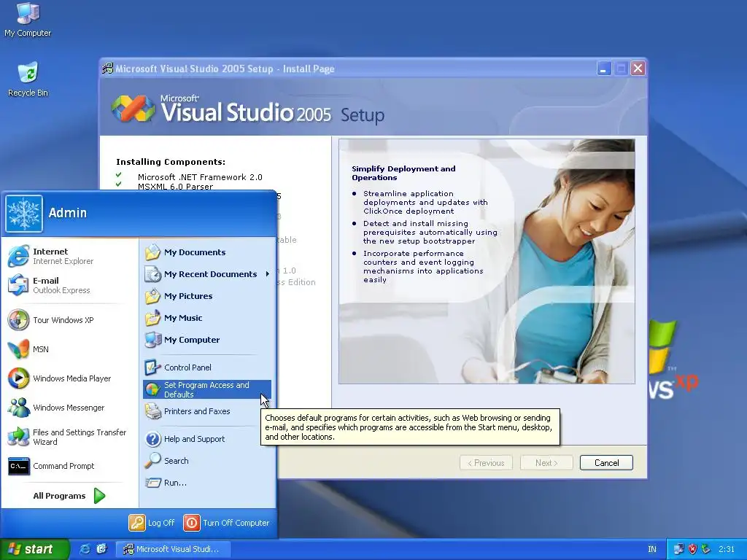Launch Command Prompt
Image resolution: width=747 pixels, height=560 pixels.
click(69, 466)
